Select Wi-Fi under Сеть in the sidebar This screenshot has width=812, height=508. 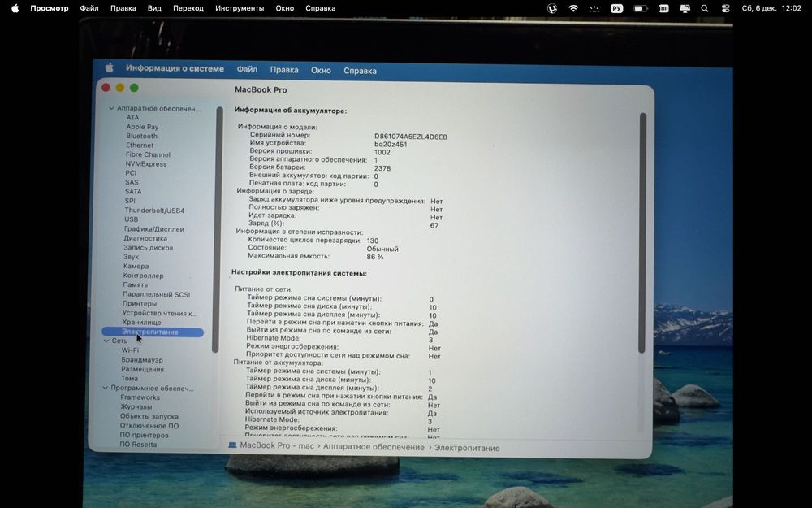(130, 350)
